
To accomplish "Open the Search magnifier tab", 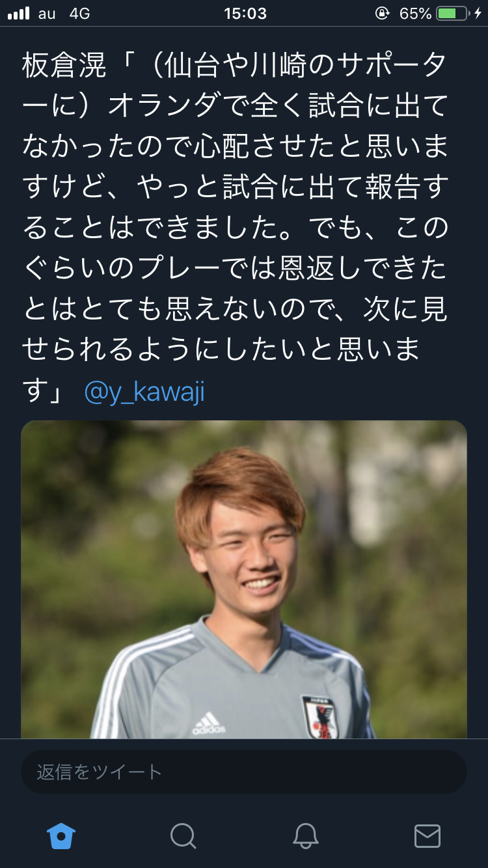I will pyautogui.click(x=183, y=836).
